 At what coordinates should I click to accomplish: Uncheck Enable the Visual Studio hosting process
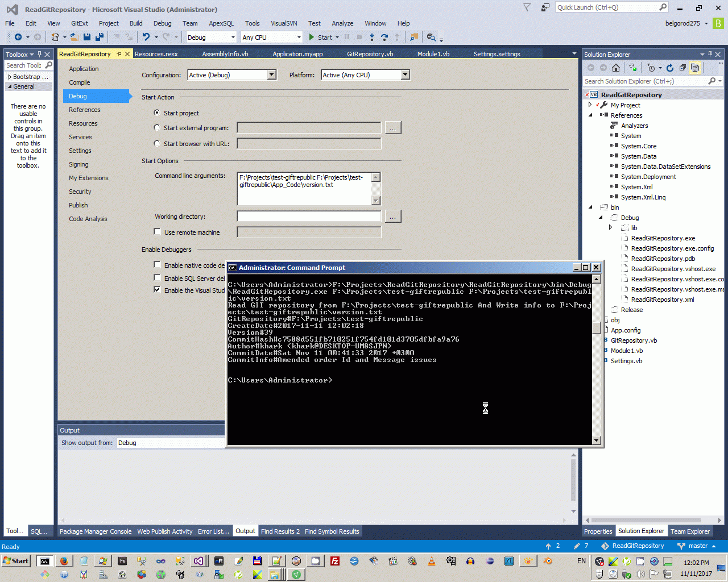(x=157, y=290)
